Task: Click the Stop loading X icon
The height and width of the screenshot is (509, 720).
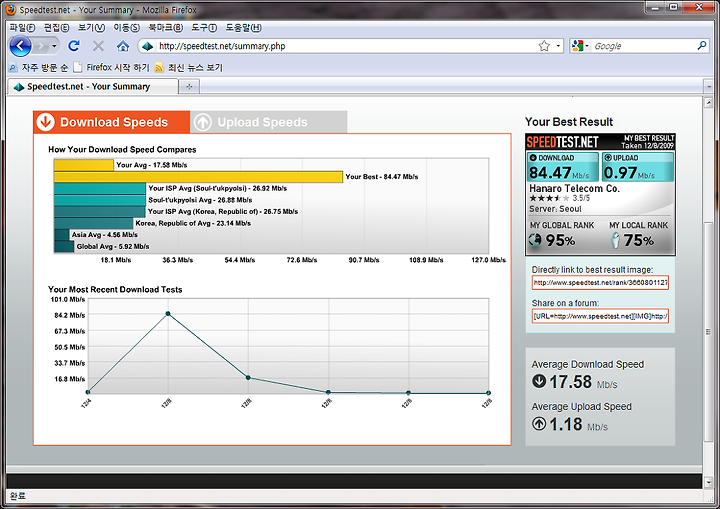Action: tap(98, 46)
